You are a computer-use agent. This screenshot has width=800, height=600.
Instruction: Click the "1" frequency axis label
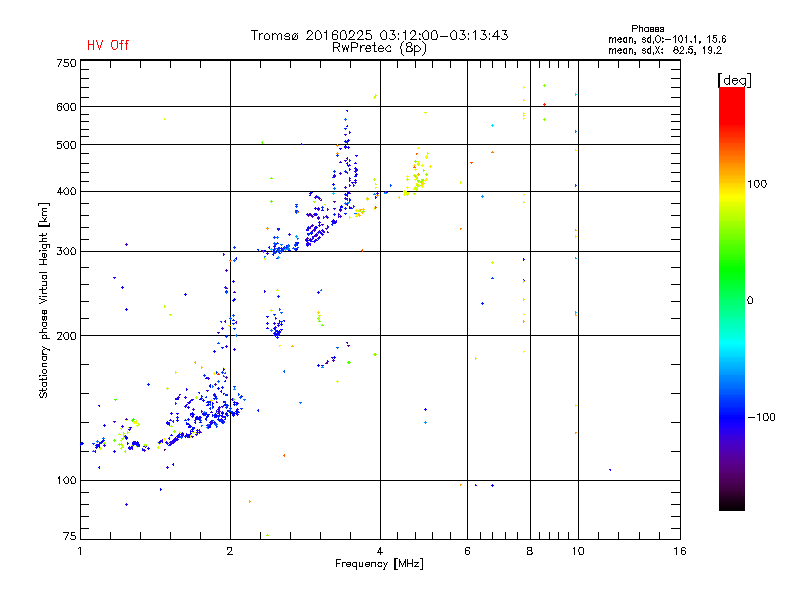80,551
